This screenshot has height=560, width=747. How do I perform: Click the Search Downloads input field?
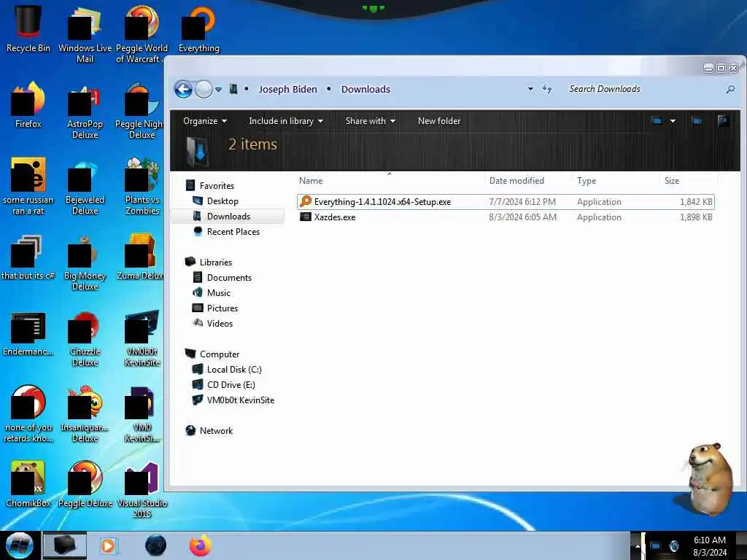click(x=643, y=89)
